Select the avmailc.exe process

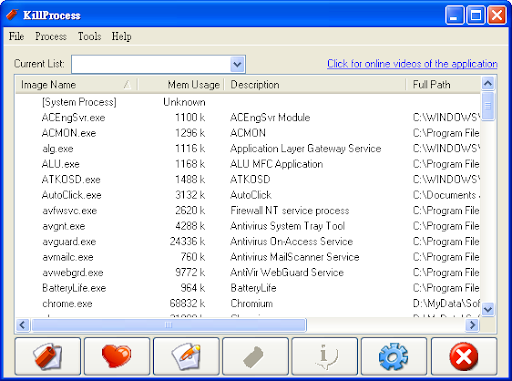[248, 257]
